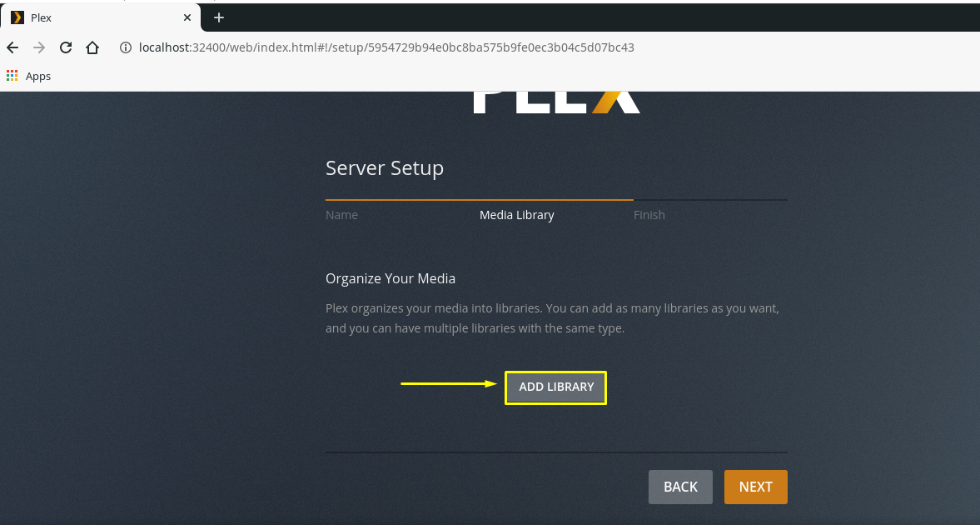Close the Plex browser tab
Screen dimensions: 980x525
(x=187, y=17)
